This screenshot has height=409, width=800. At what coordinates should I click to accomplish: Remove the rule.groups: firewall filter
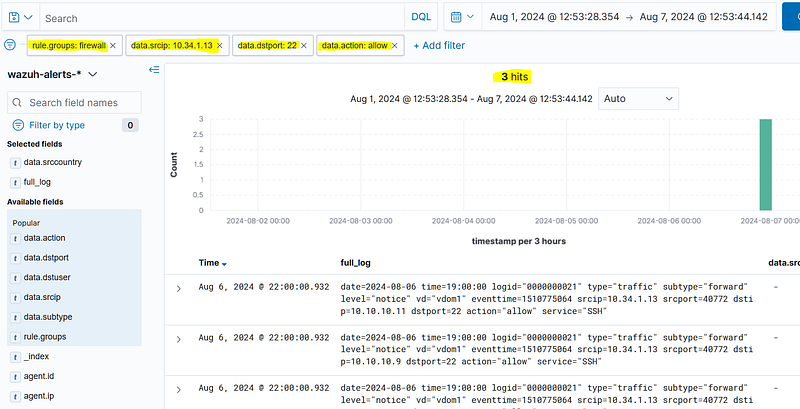coord(113,45)
